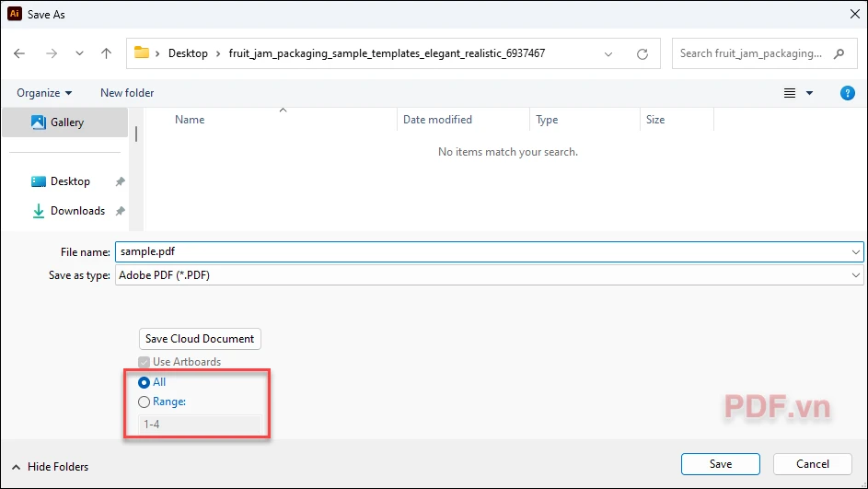Sort by the Type column

547,119
